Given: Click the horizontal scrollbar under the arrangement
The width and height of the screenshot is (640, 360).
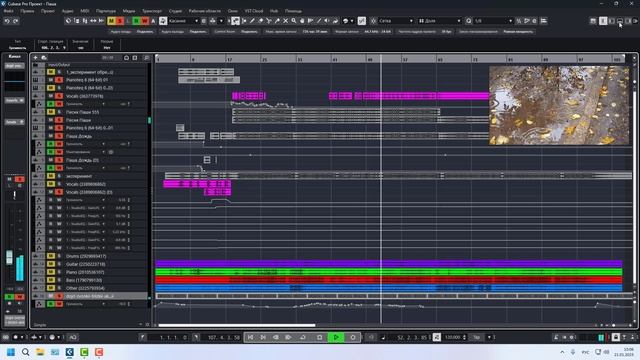Looking at the screenshot, I should tap(237, 325).
